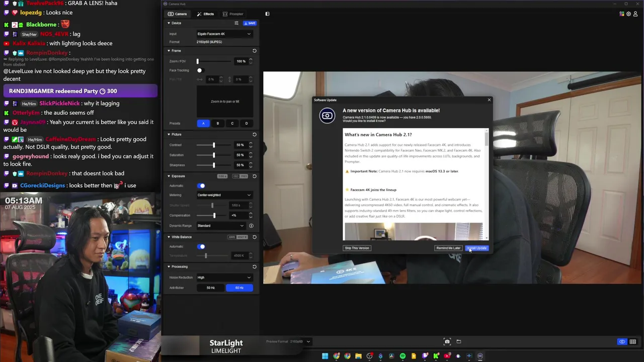
Task: Switch to the Effects tab
Action: [x=206, y=14]
